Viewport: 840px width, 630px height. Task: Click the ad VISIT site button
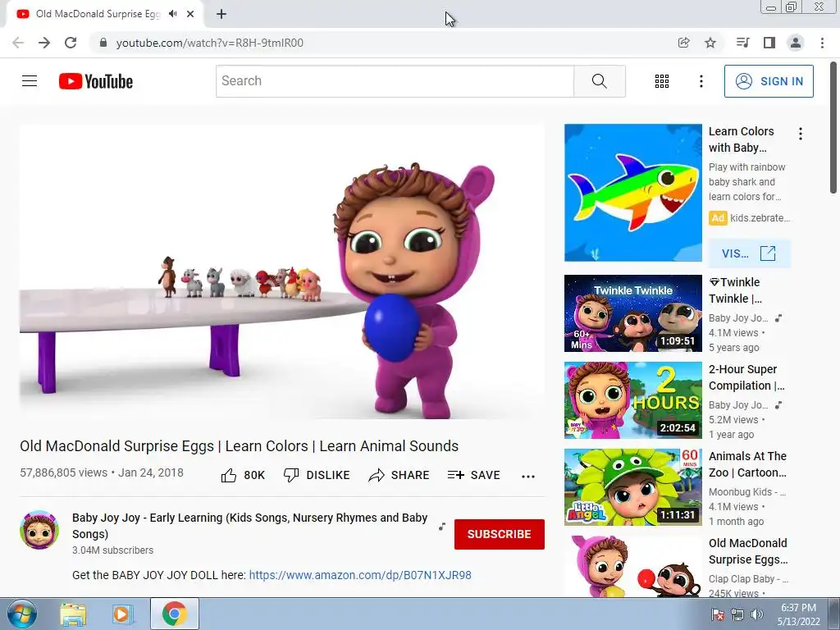(x=749, y=253)
